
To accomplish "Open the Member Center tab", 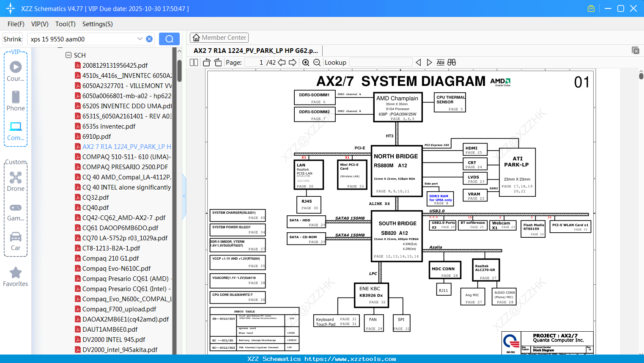I will 219,38.
